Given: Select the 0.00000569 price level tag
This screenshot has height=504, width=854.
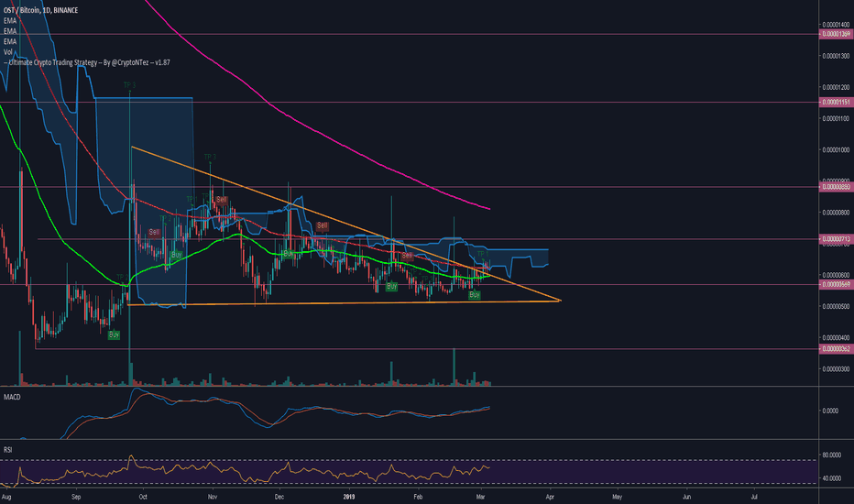Looking at the screenshot, I should pos(836,284).
